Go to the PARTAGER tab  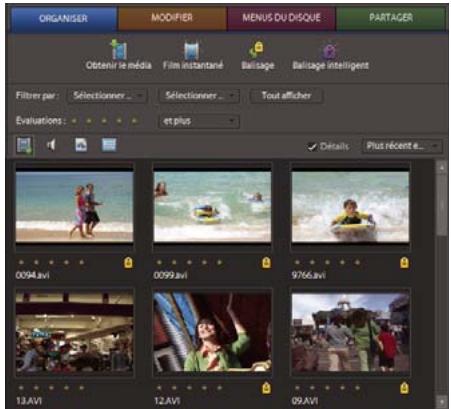pos(391,18)
